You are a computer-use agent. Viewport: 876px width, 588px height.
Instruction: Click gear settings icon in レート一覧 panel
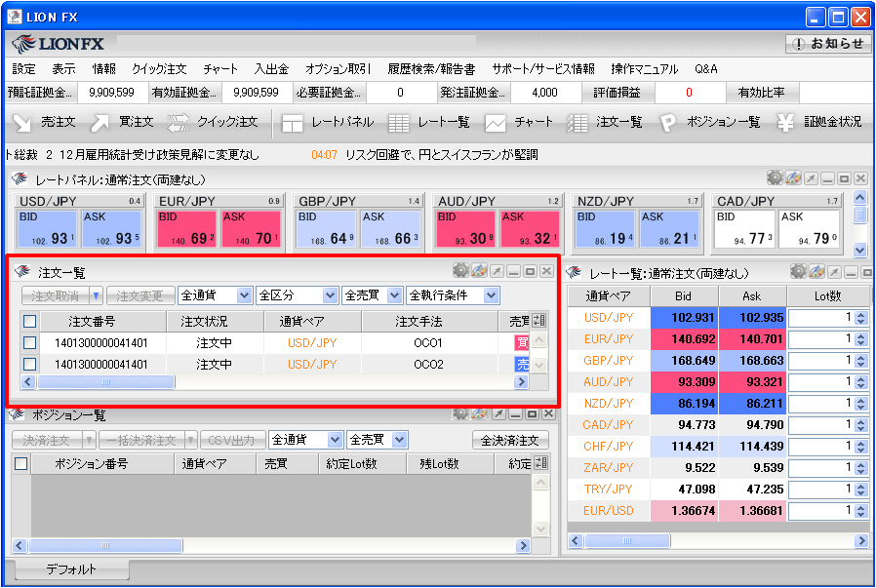(x=798, y=271)
